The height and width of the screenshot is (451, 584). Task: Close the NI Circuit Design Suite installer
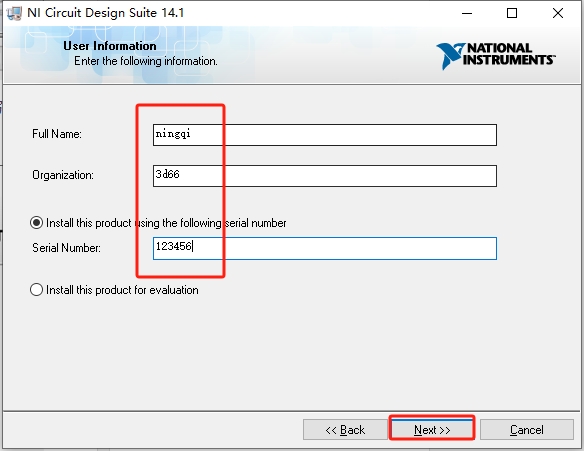[558, 13]
